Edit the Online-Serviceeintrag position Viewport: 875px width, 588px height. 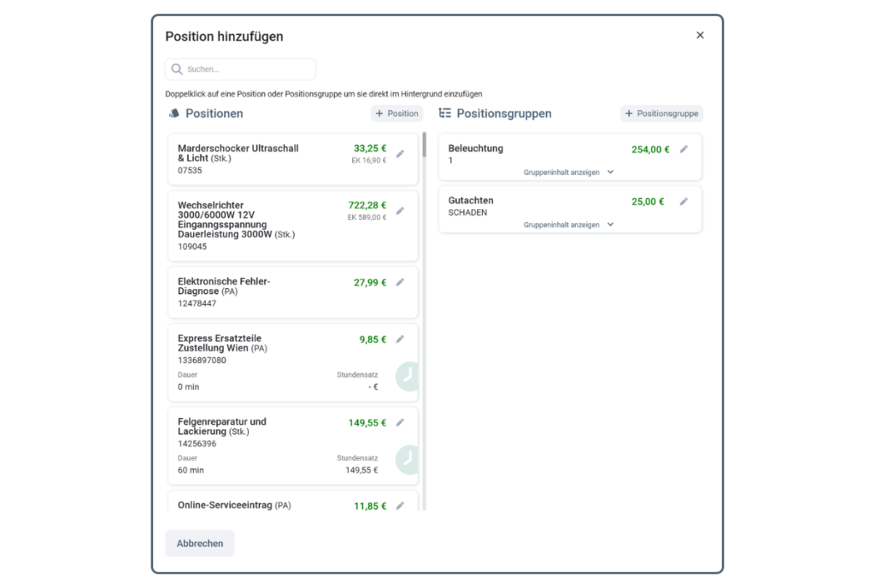click(400, 505)
